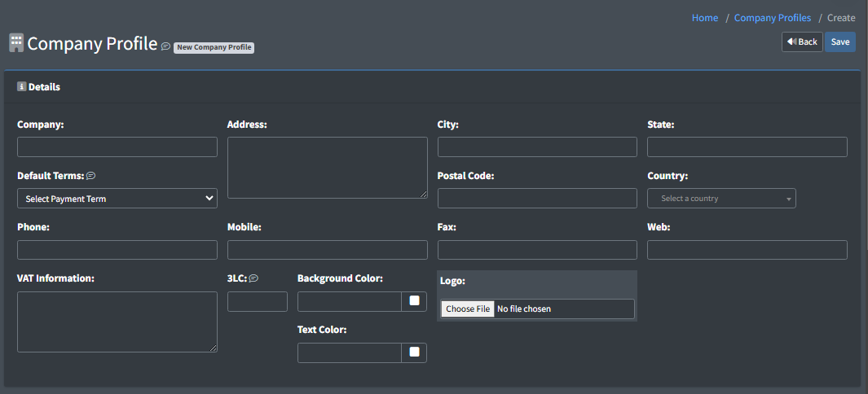Go to Home breadcrumb link
This screenshot has height=394, width=868.
[705, 18]
